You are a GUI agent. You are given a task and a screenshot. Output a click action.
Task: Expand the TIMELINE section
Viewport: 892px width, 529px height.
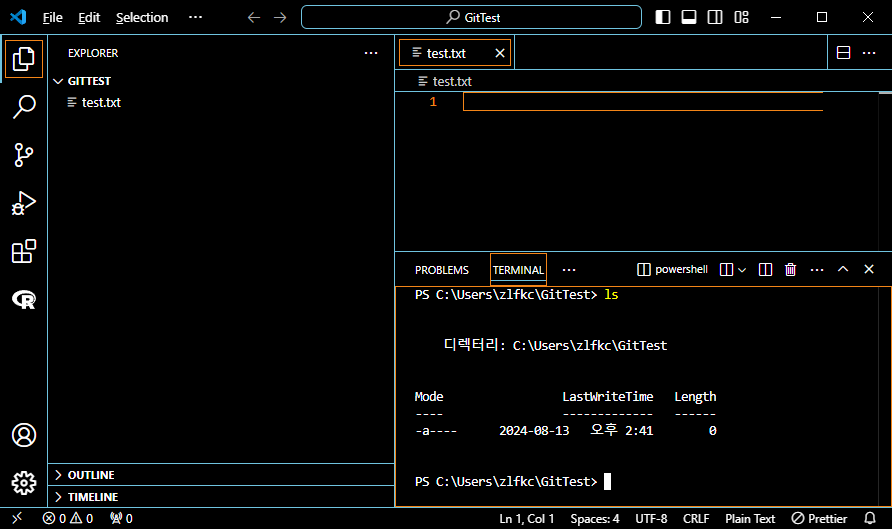[221, 497]
